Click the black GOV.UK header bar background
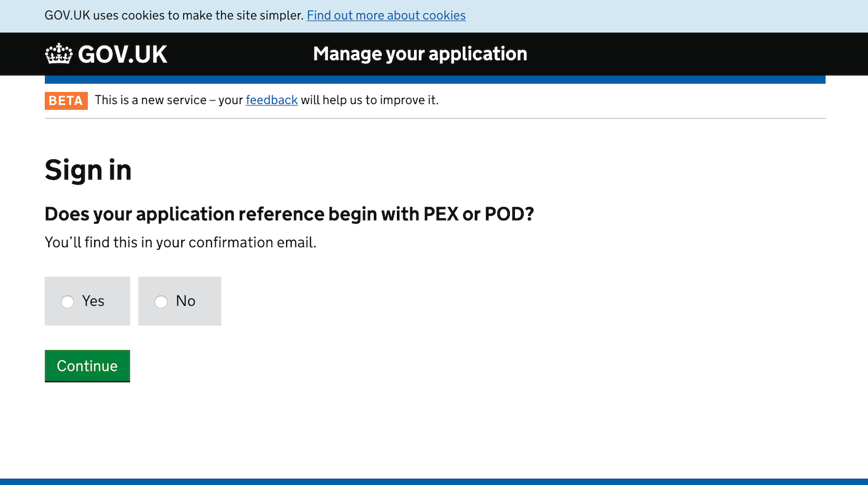 click(x=690, y=54)
